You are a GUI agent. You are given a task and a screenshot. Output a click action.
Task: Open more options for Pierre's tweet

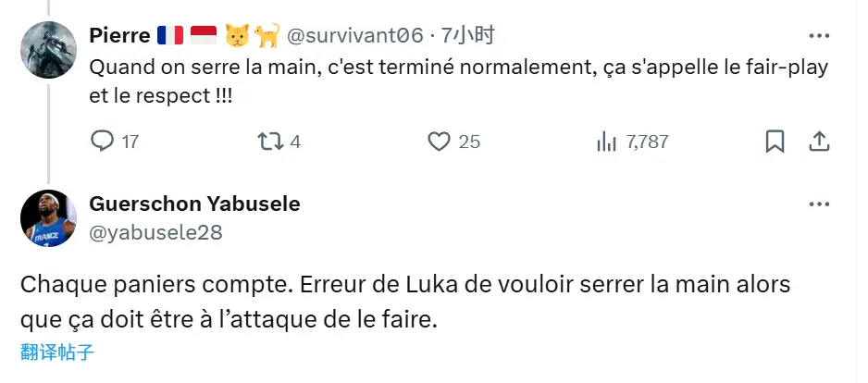[x=819, y=36]
